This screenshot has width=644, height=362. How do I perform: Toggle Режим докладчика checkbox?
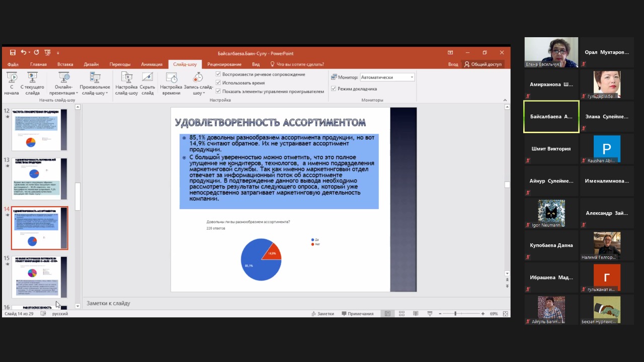coord(334,89)
